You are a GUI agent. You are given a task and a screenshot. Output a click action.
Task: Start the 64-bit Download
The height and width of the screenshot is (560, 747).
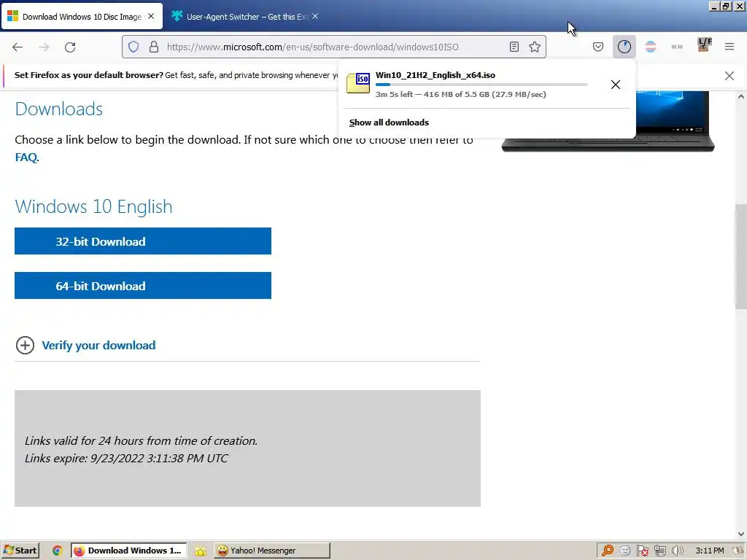click(143, 285)
